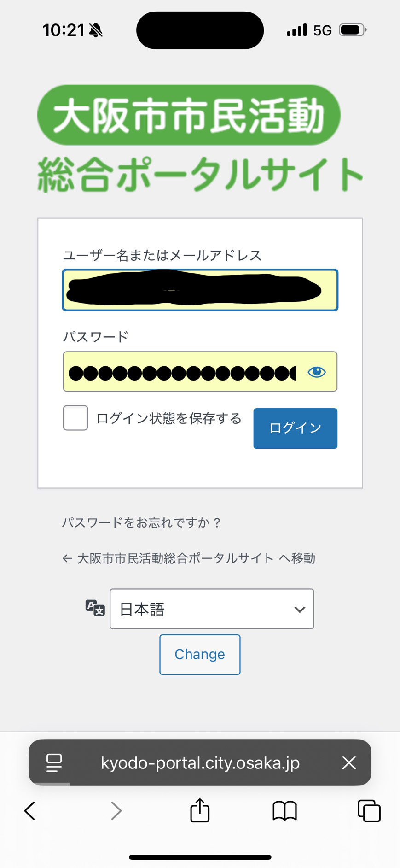Expand language list via chevron arrow

point(300,610)
